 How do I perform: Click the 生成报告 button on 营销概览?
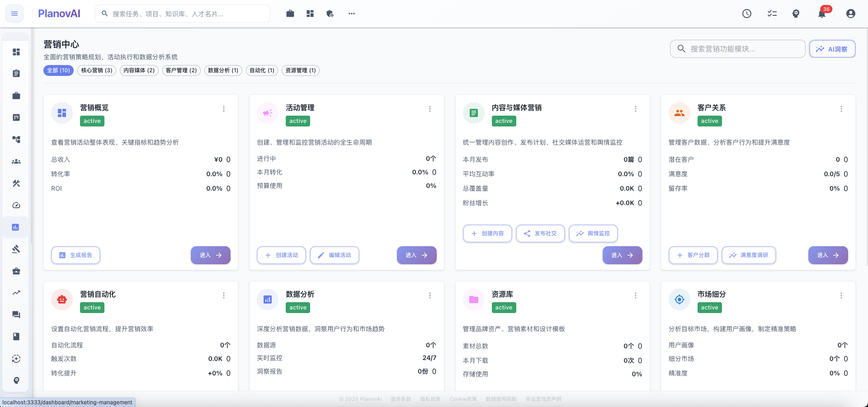75,255
